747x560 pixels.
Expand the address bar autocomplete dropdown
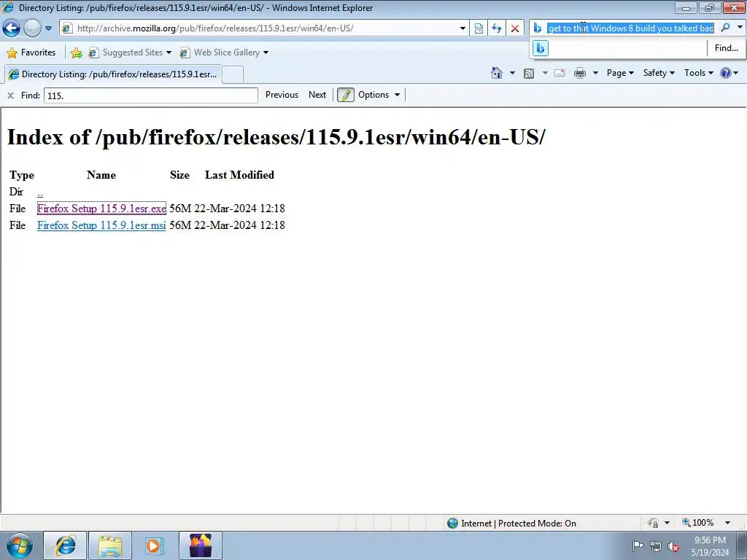[x=462, y=28]
